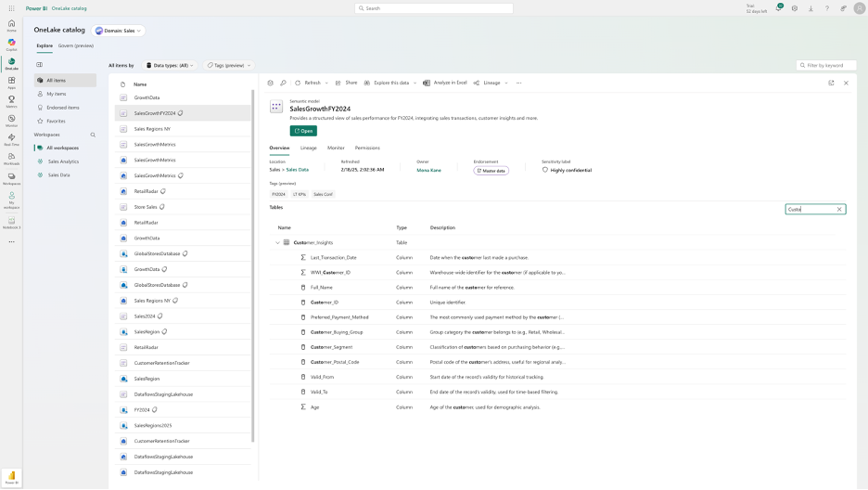Sort the item list by Name header
This screenshot has height=490, width=868.
coord(140,84)
